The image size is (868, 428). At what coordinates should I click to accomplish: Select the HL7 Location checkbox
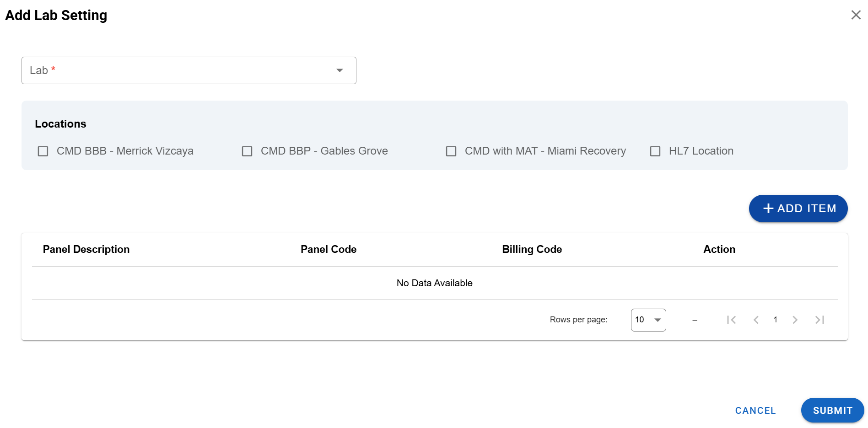[655, 151]
